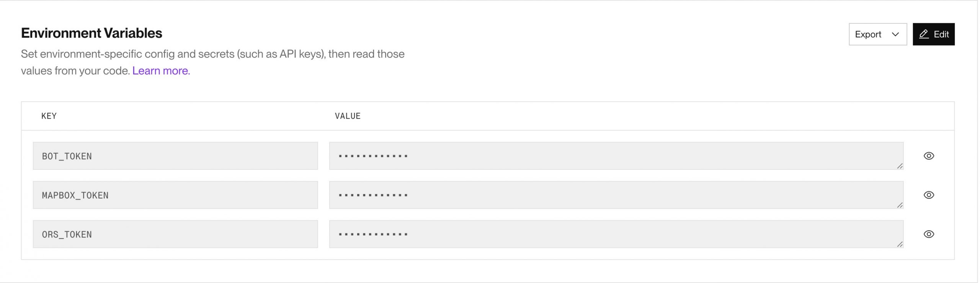Viewport: 980px width, 283px height.
Task: Click the BOT_TOKEN key field
Action: coord(175,156)
